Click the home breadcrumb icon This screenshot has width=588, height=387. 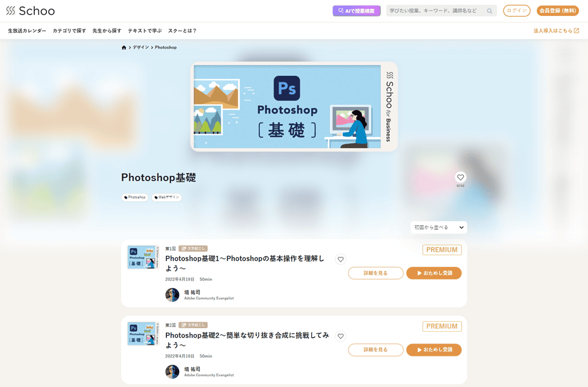click(122, 47)
